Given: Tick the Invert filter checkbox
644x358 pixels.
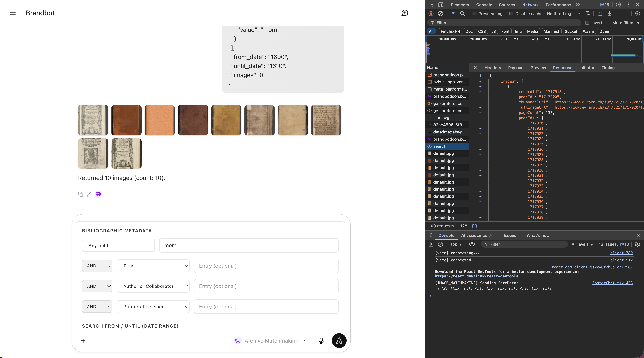Looking at the screenshot, I should [587, 23].
